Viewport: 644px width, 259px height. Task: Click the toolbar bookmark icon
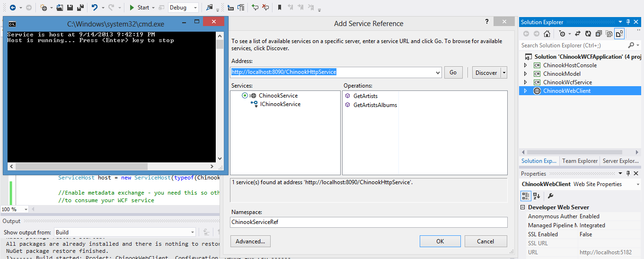pos(280,8)
